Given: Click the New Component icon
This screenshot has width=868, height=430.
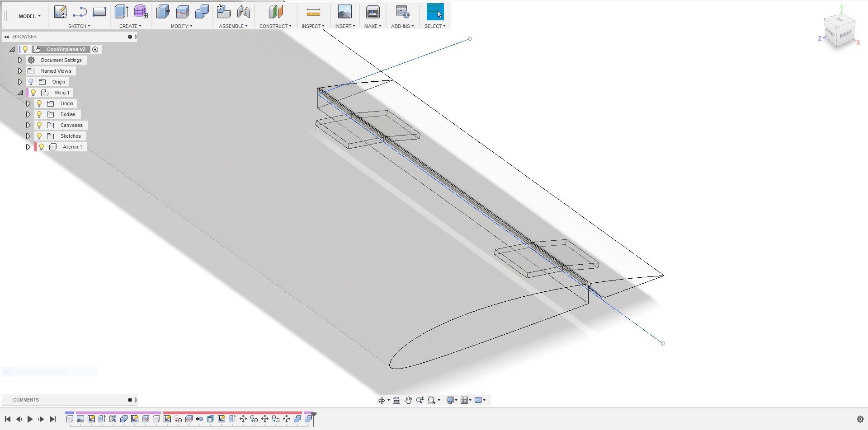Looking at the screenshot, I should pyautogui.click(x=223, y=12).
